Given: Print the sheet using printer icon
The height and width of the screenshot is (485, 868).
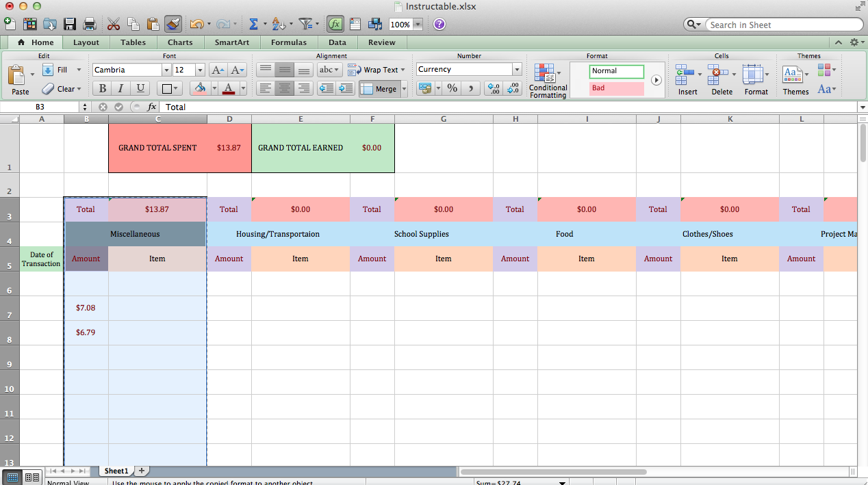Looking at the screenshot, I should click(x=90, y=24).
